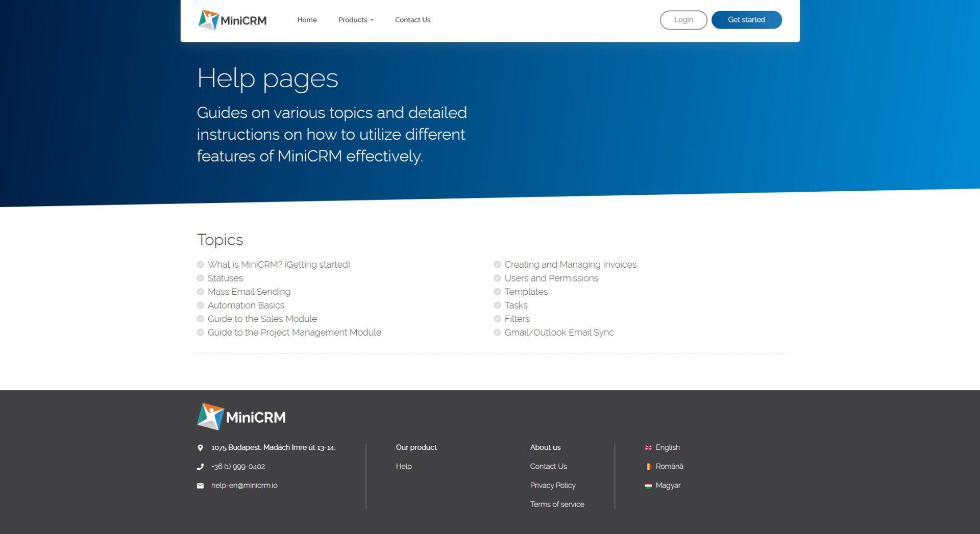Open the Mass Email Sending topic
The image size is (980, 534).
coord(249,292)
